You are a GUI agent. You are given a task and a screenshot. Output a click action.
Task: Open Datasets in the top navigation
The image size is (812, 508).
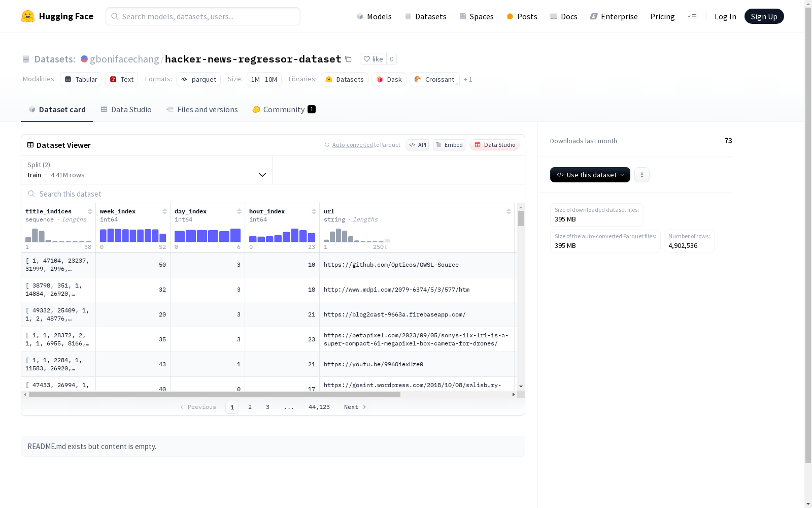[x=425, y=16]
